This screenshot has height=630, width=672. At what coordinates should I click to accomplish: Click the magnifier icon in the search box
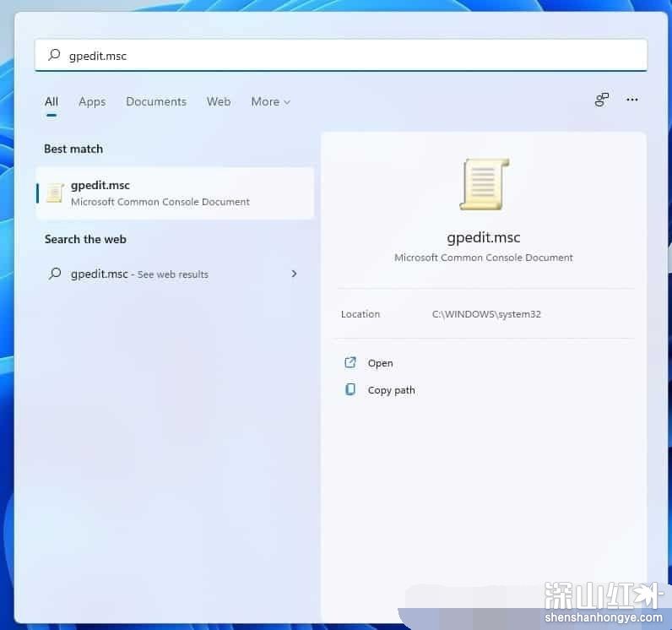pos(54,55)
